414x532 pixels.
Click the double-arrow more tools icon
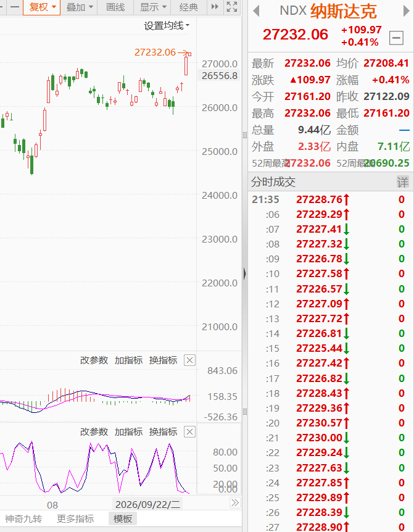click(215, 7)
